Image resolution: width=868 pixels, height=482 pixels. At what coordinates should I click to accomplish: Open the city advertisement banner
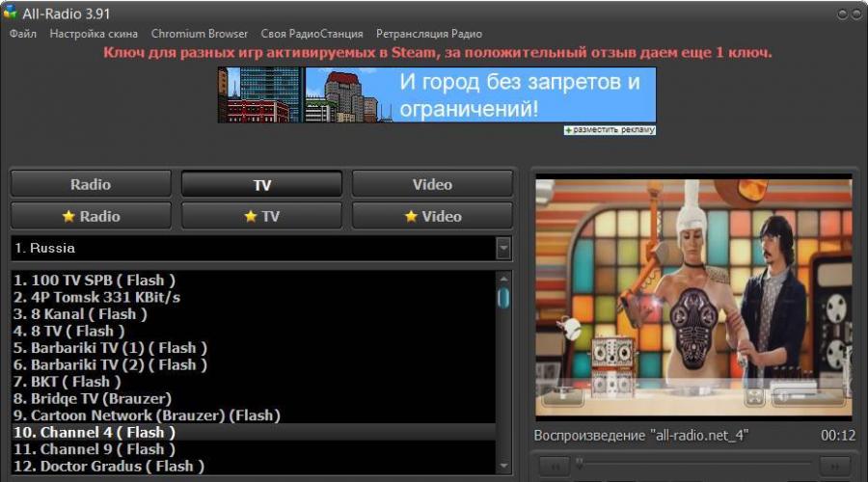coord(437,94)
